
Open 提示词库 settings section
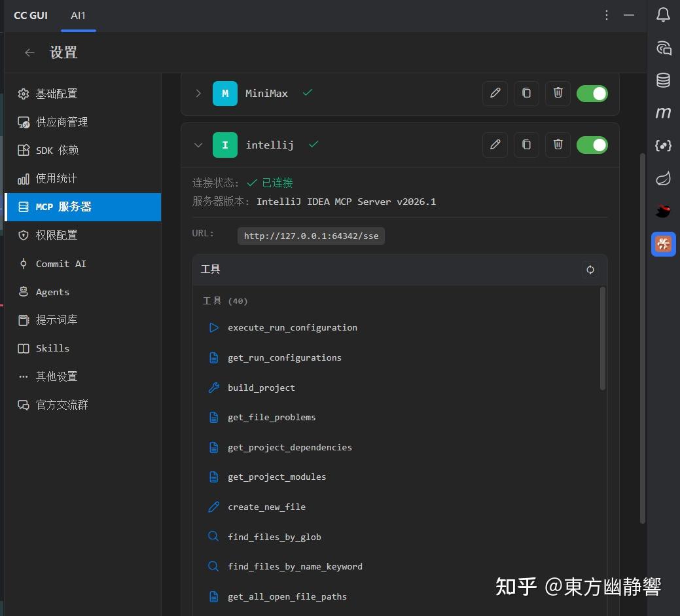coord(83,319)
